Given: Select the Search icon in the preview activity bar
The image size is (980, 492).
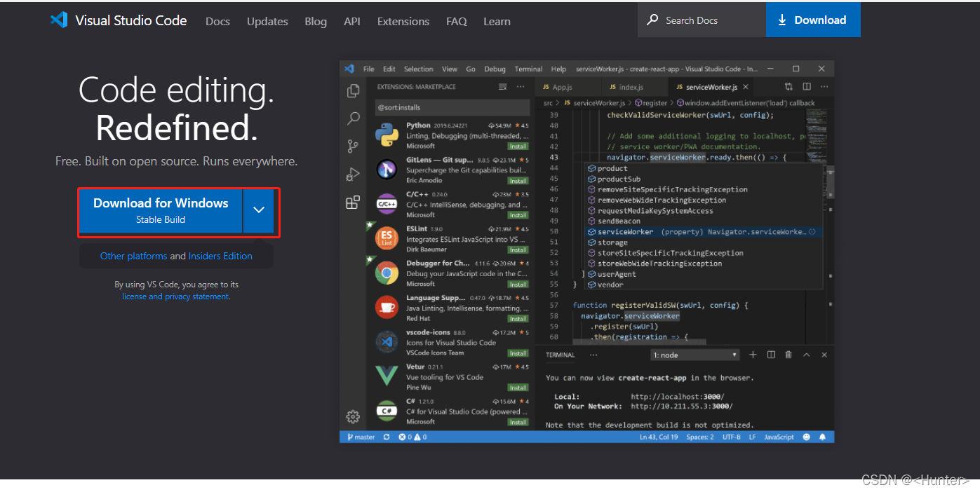Looking at the screenshot, I should [354, 118].
